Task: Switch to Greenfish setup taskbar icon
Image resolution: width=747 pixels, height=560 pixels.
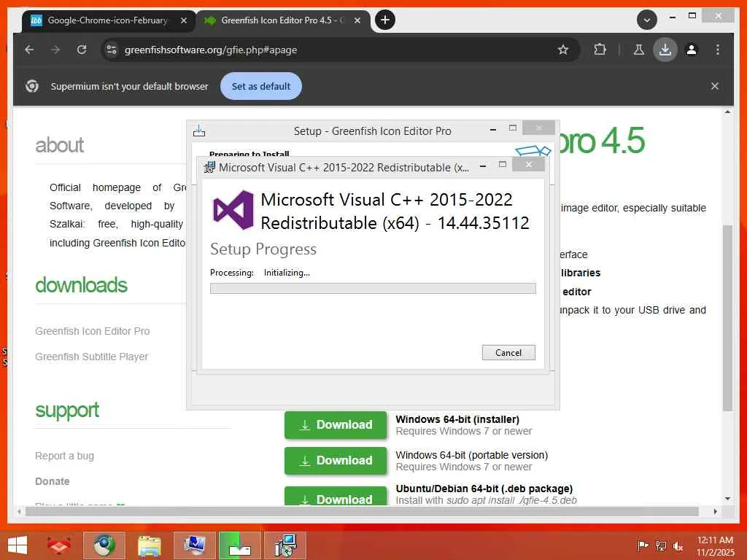Action: point(239,545)
